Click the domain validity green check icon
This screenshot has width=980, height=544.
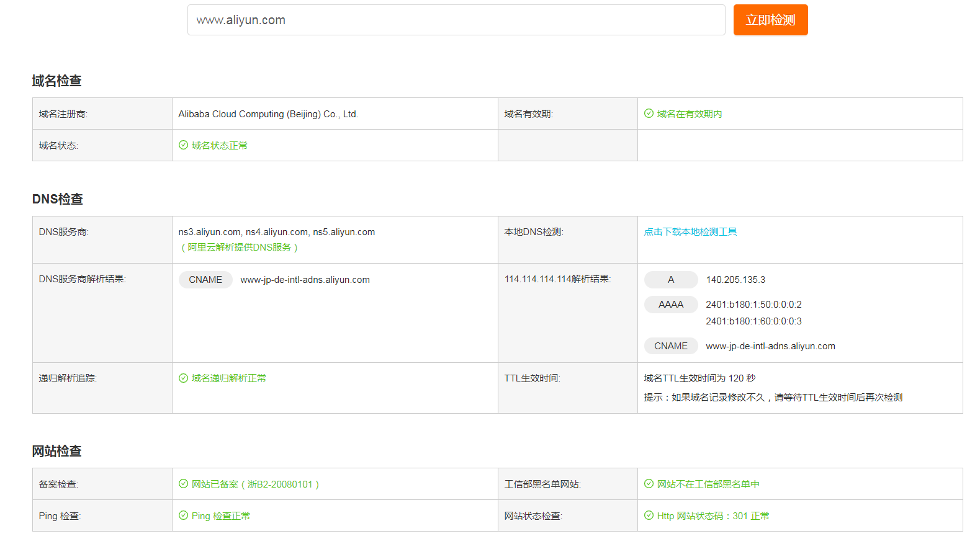point(649,114)
